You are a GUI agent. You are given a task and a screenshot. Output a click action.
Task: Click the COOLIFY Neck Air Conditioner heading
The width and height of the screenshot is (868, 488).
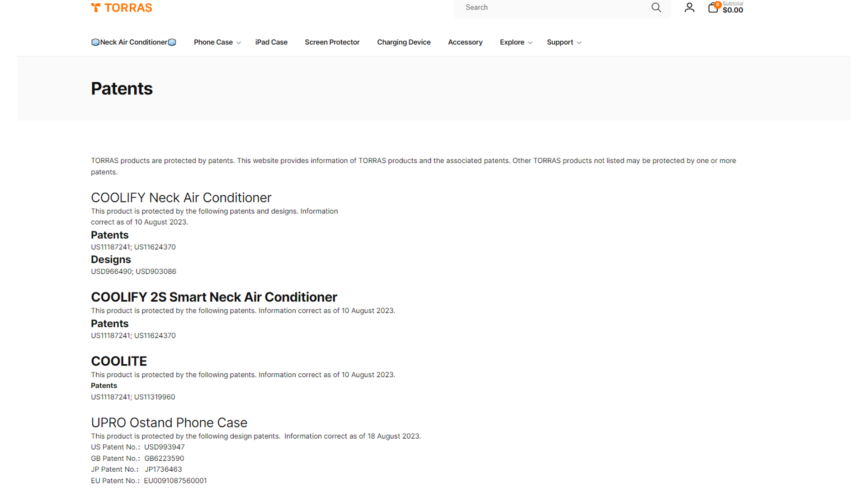181,197
